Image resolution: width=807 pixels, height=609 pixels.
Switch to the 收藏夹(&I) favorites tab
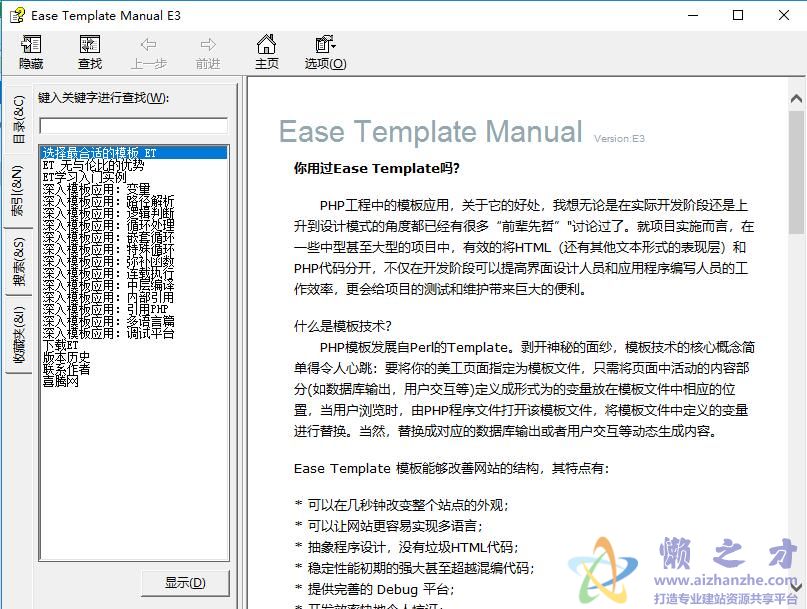pyautogui.click(x=18, y=335)
